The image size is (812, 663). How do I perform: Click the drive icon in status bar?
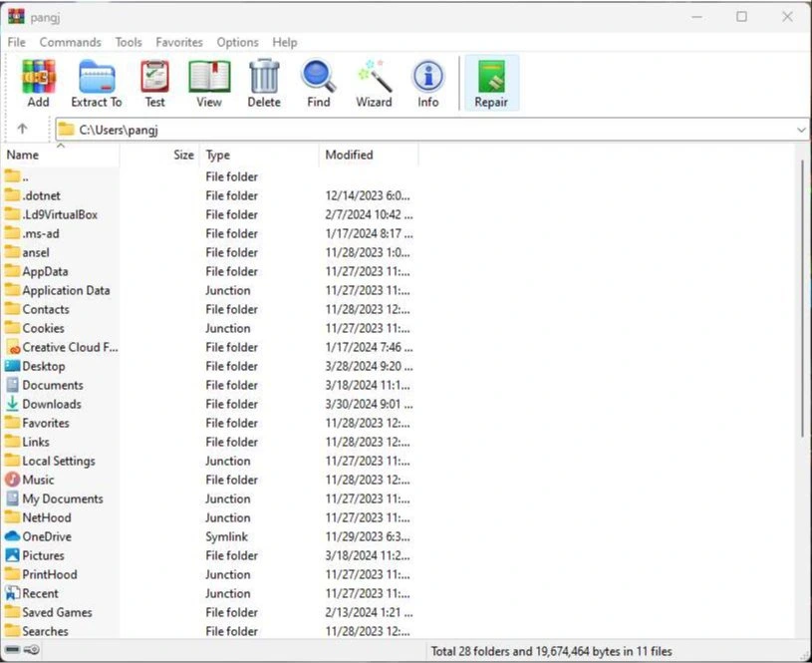click(12, 649)
